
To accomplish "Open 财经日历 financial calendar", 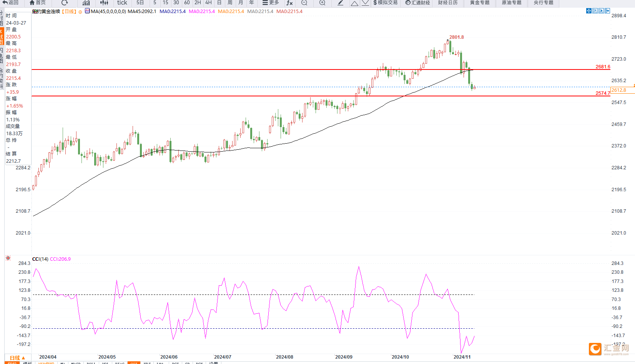I will (448, 3).
